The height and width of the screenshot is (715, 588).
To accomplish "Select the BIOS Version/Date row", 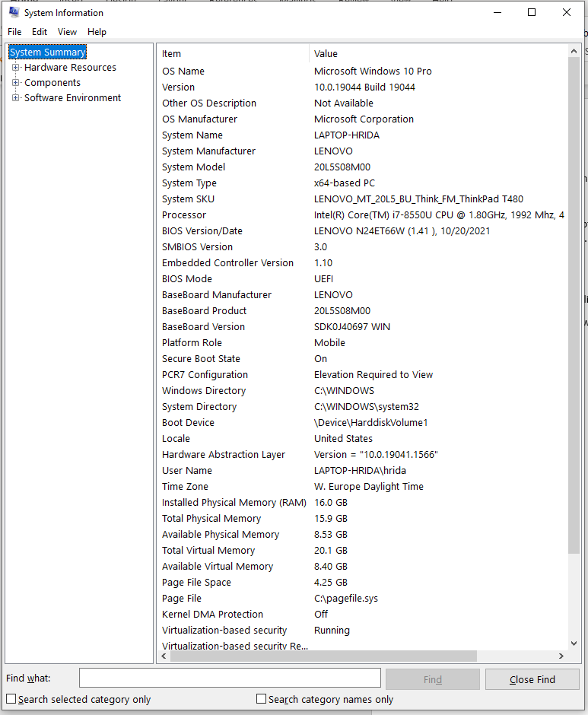I will coord(363,230).
